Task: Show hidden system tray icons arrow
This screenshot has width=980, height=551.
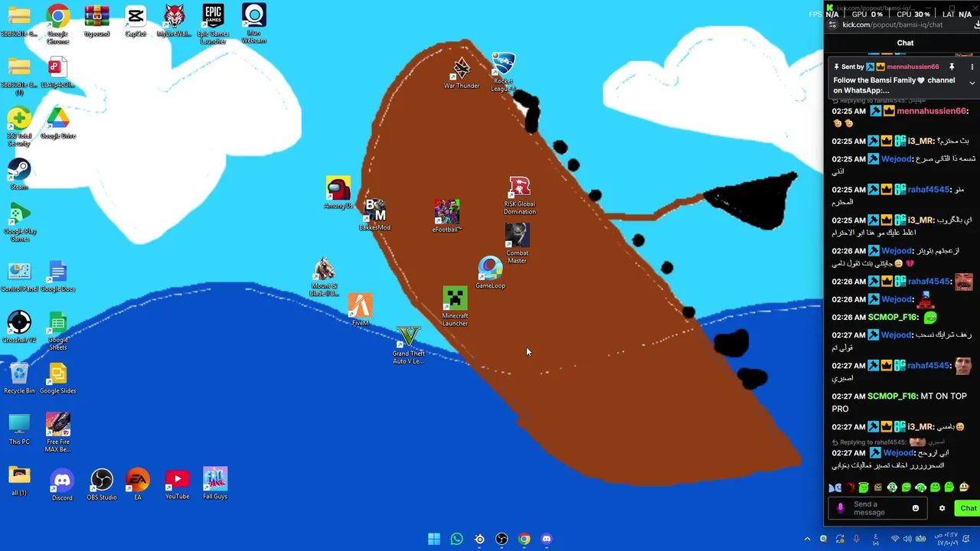Action: click(807, 539)
